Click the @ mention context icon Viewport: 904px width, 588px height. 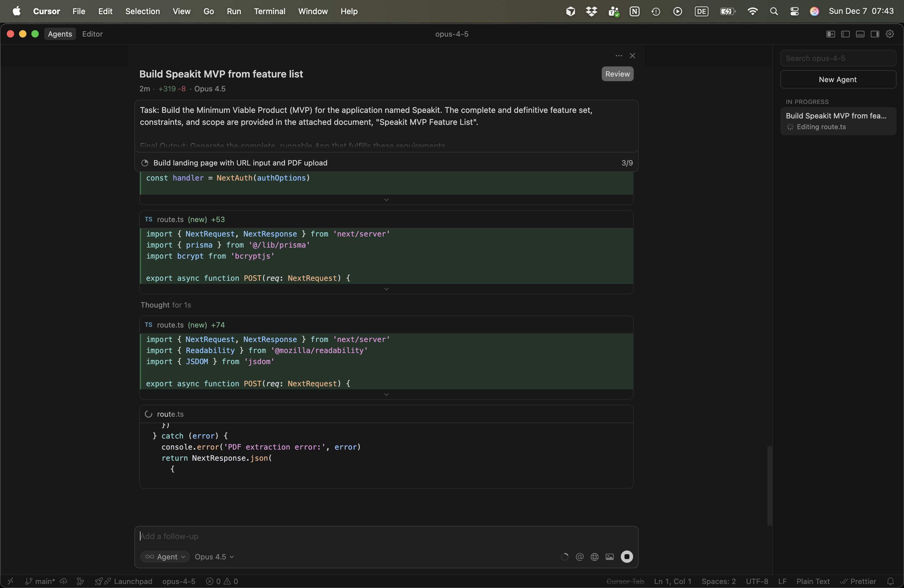(x=579, y=556)
